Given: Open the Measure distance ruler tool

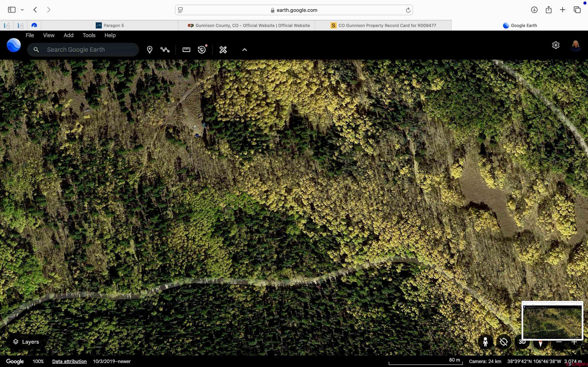Looking at the screenshot, I should tap(186, 50).
